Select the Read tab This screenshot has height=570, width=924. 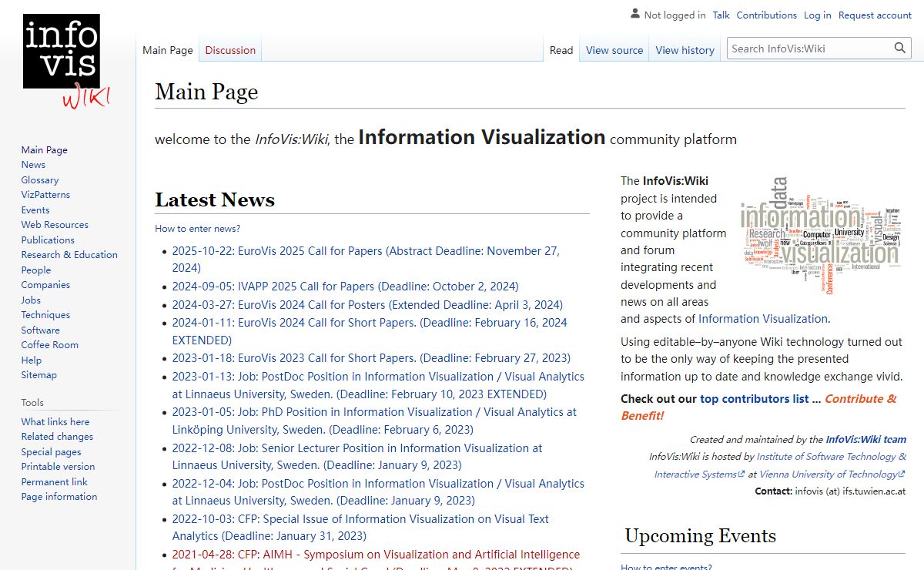point(561,50)
